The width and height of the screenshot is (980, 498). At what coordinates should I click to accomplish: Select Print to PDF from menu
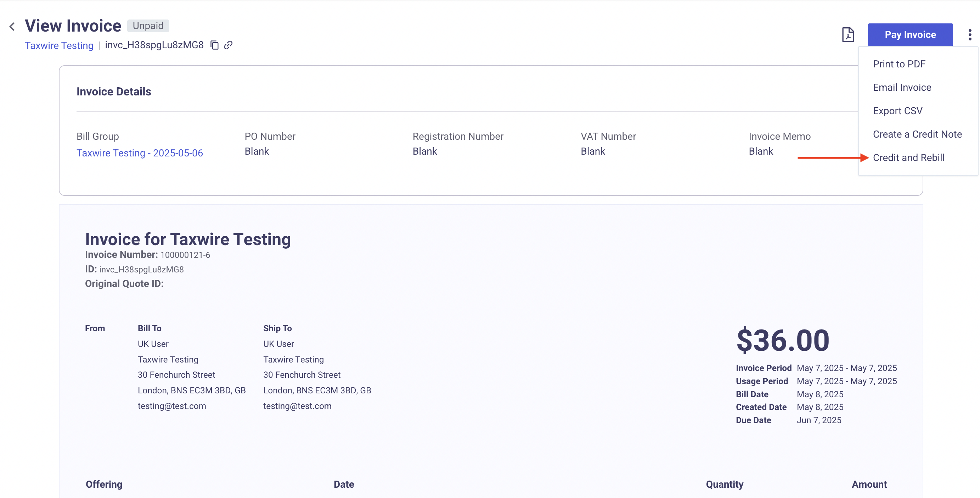(899, 64)
